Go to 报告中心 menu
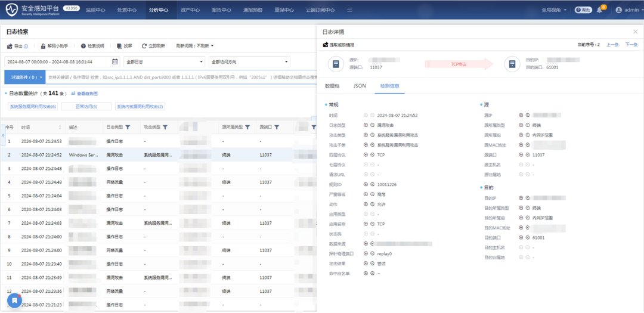 [222, 10]
